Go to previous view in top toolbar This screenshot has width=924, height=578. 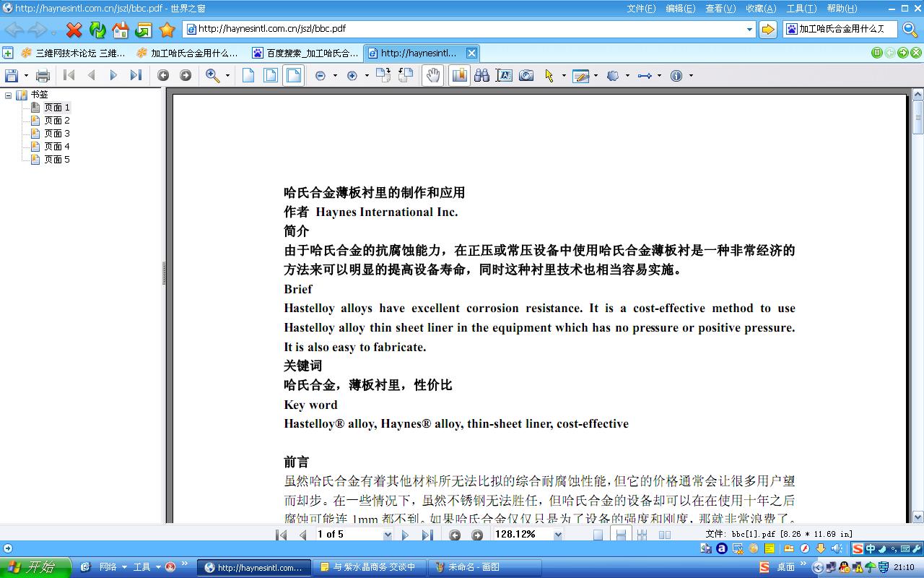point(163,75)
